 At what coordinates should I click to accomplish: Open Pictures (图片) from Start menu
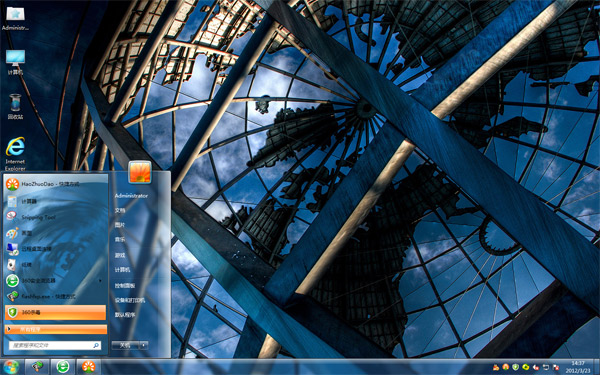[x=120, y=225]
